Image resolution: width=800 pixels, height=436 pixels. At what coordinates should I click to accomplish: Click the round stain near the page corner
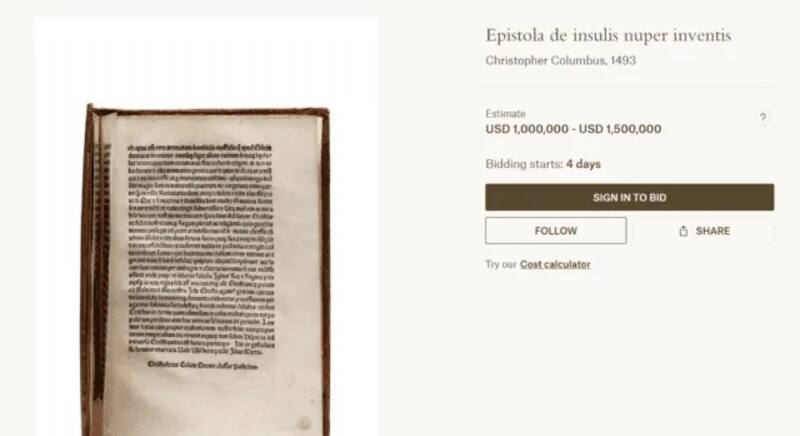[x=304, y=423]
